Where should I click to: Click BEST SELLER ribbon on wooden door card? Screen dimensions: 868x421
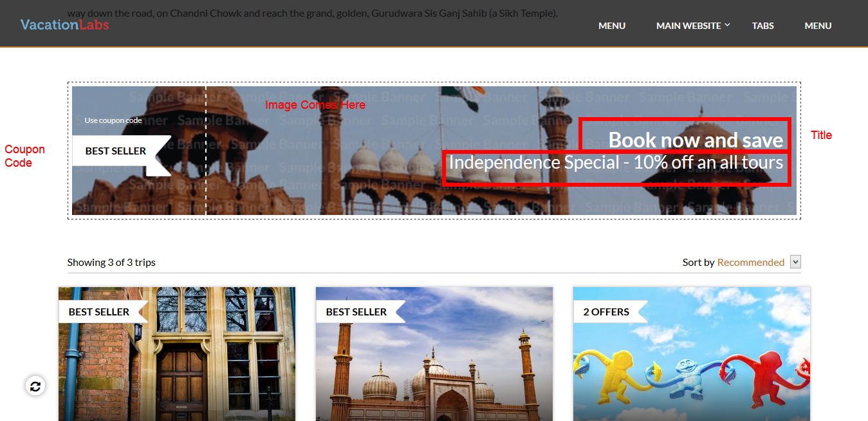(99, 312)
